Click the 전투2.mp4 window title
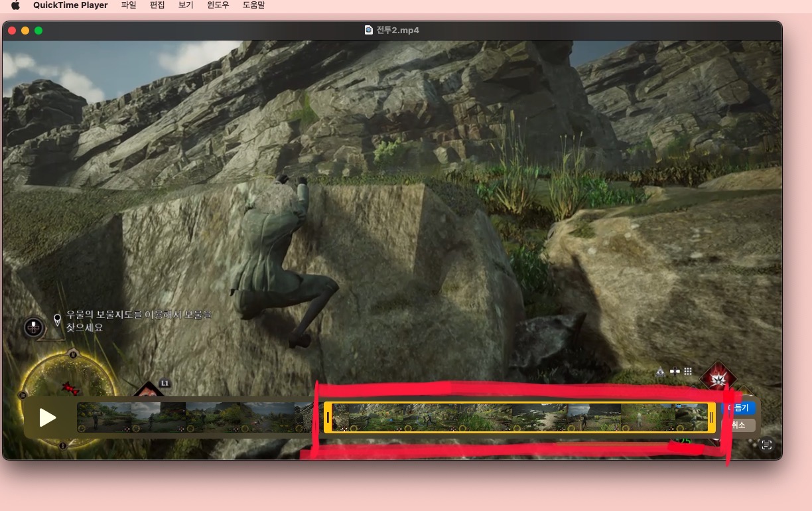Viewport: 812px width, 511px height. pos(397,30)
